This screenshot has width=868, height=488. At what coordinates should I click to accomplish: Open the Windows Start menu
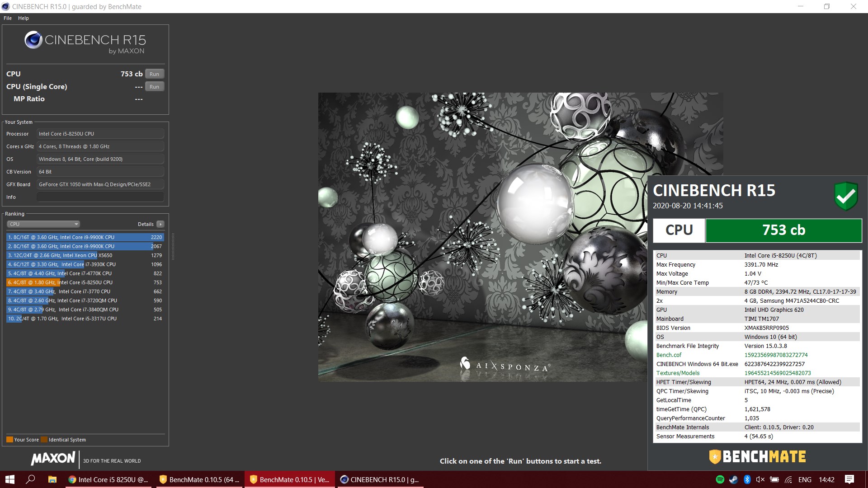point(10,479)
